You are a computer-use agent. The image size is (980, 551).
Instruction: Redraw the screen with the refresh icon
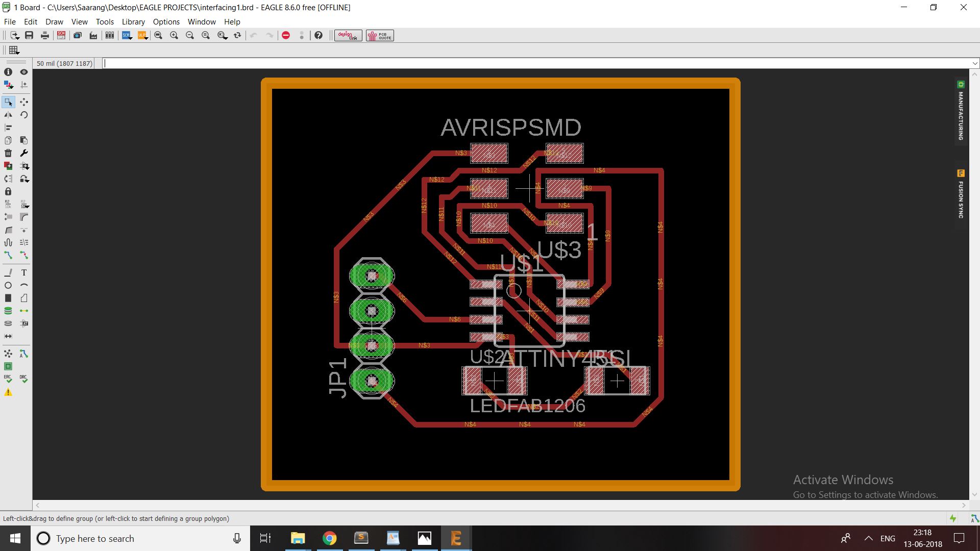tap(237, 35)
